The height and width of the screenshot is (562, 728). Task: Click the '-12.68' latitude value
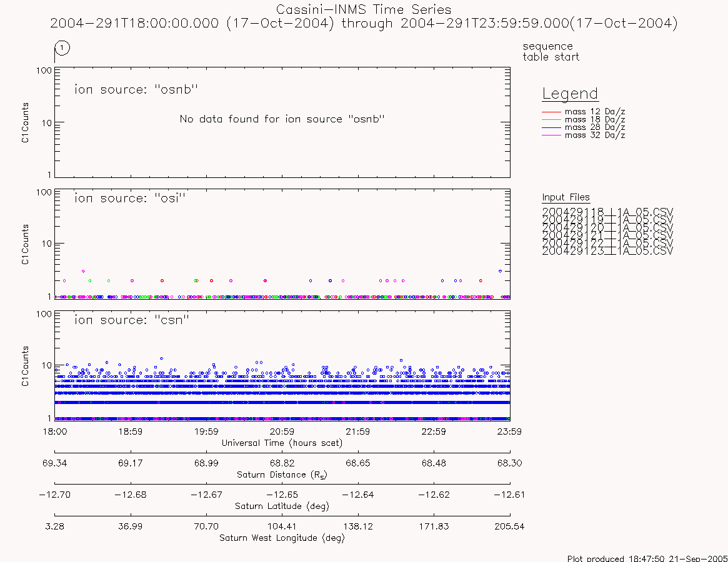click(131, 495)
